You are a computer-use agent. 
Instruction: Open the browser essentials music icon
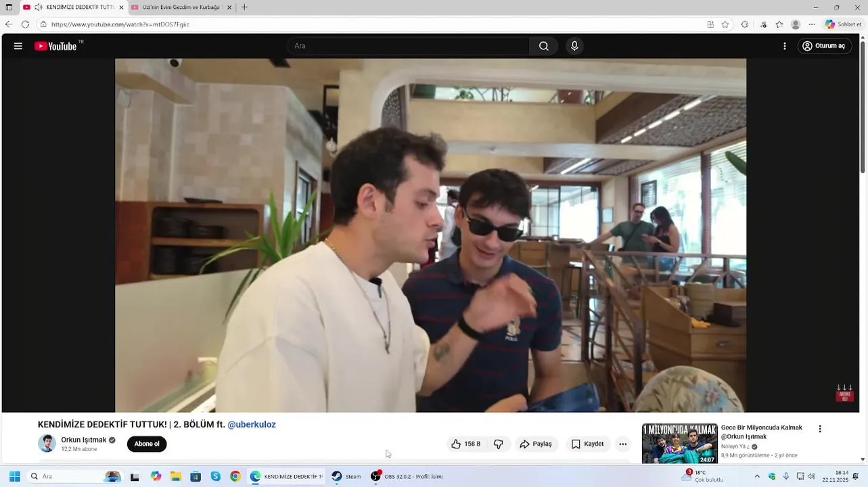[762, 24]
